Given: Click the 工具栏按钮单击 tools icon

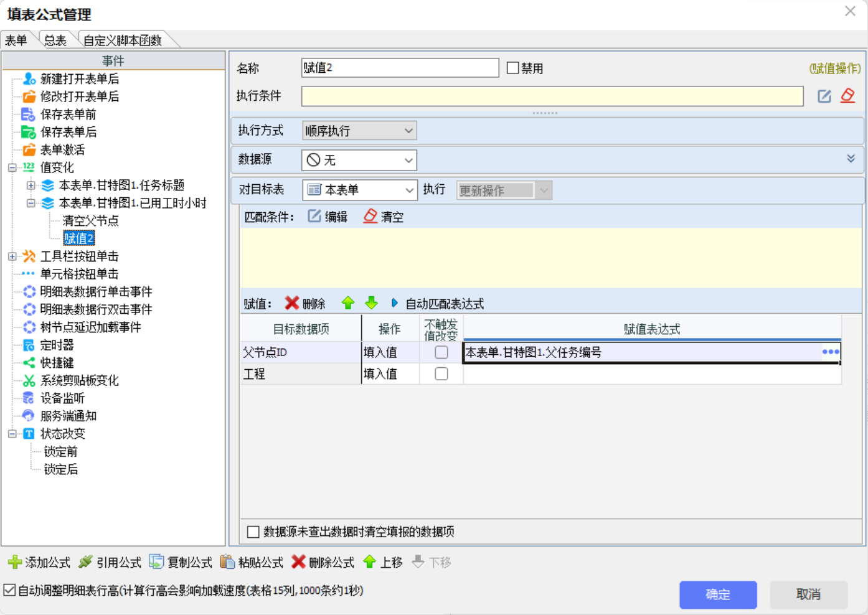Looking at the screenshot, I should pyautogui.click(x=29, y=256).
